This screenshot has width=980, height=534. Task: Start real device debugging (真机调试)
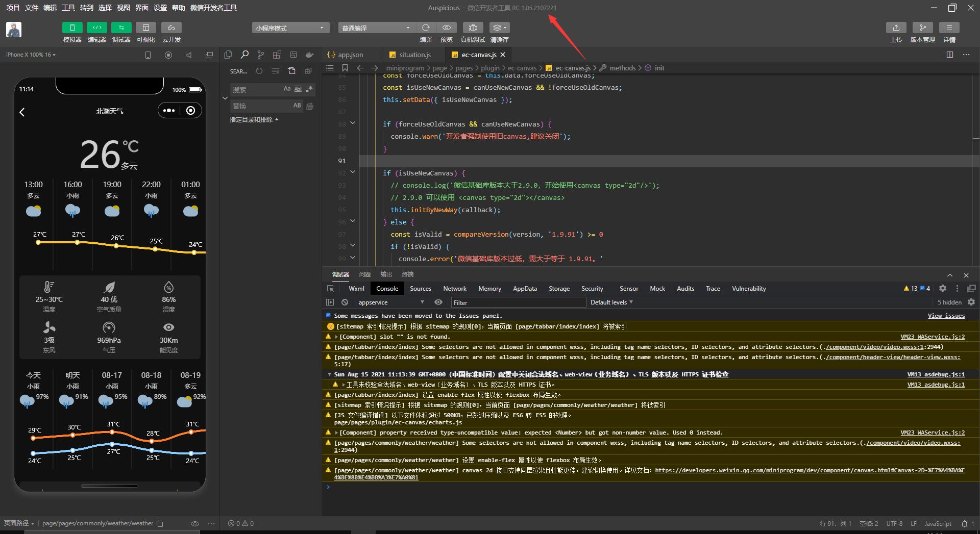[x=473, y=28]
